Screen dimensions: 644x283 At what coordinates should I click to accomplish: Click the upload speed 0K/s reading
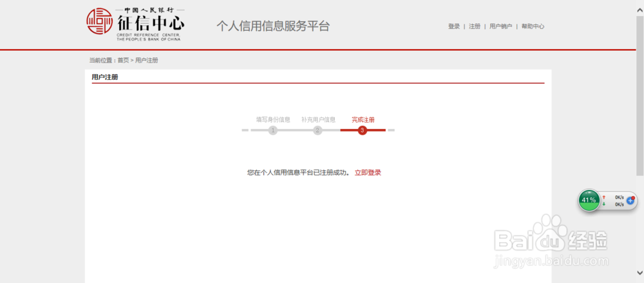[x=620, y=197]
